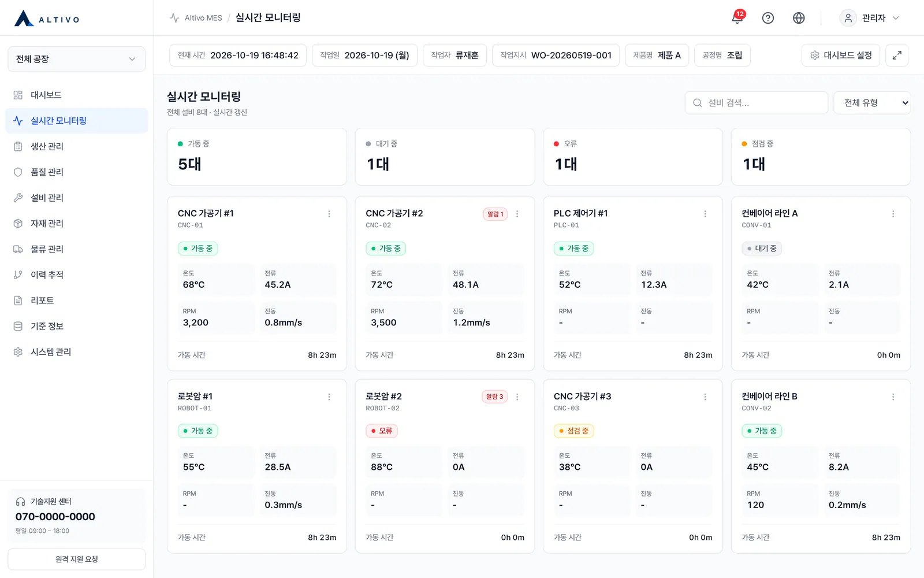Open the 관리자 user menu
The image size is (924, 578).
(870, 18)
